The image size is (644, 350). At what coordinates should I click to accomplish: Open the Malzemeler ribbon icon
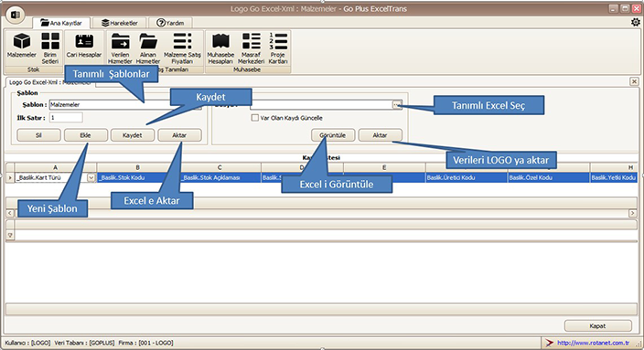tap(22, 45)
